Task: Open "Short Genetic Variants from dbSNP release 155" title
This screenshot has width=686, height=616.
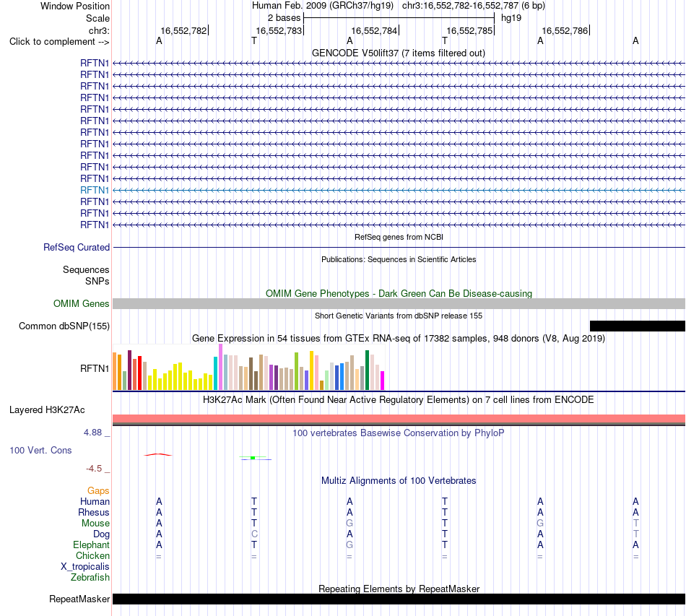Action: click(x=399, y=316)
